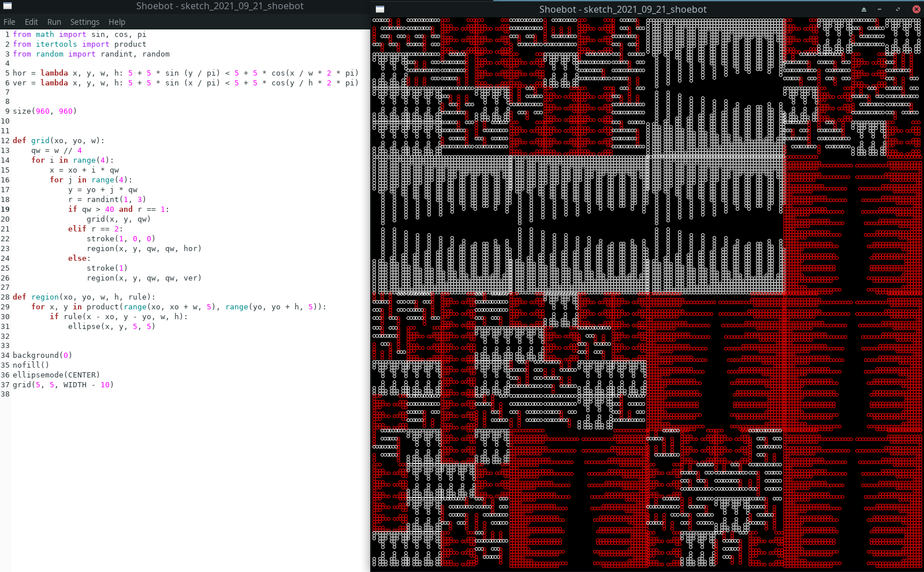Image resolution: width=924 pixels, height=572 pixels.
Task: Open the Help menu
Action: pos(117,22)
